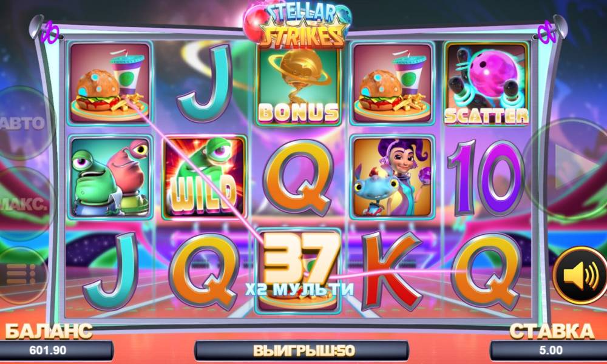Screen dimensions: 607x364
Task: Open the СТАВКА bet amount field
Action: pos(550,351)
